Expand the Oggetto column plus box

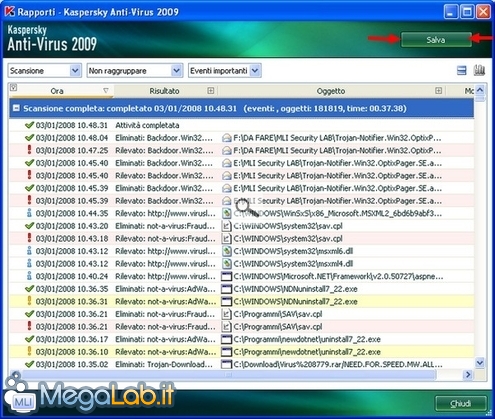tap(438, 91)
